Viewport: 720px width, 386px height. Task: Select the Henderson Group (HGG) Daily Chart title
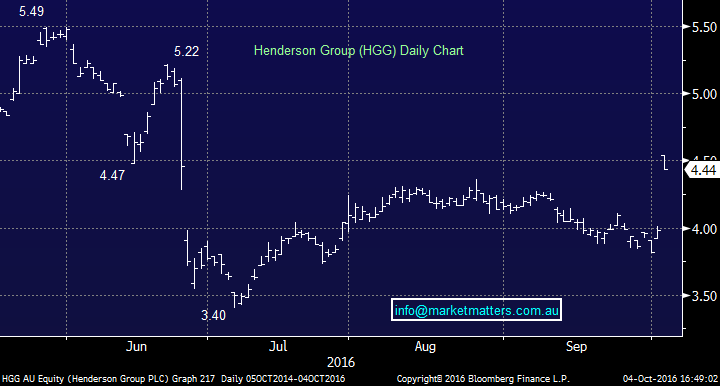click(x=359, y=50)
